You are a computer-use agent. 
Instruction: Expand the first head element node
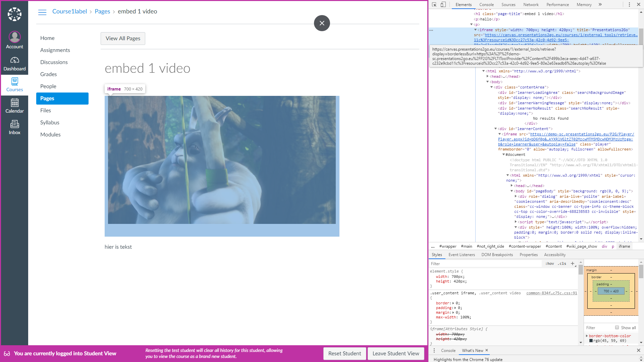487,76
